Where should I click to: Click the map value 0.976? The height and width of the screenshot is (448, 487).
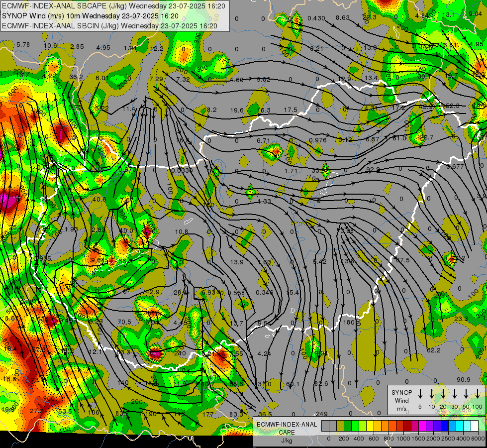[x=318, y=140]
